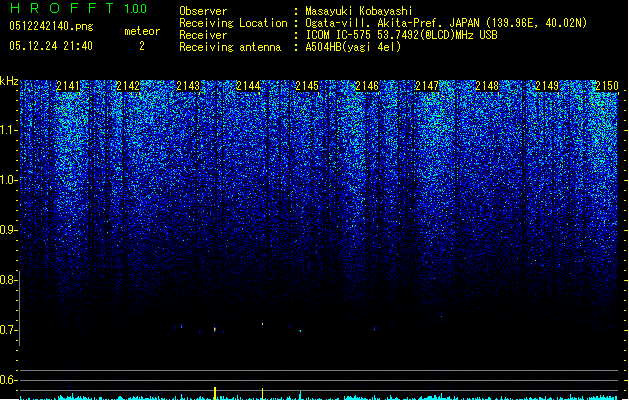Click the 0.8 kHz axis label
Screen dimensions: 629x400
pyautogui.click(x=8, y=280)
